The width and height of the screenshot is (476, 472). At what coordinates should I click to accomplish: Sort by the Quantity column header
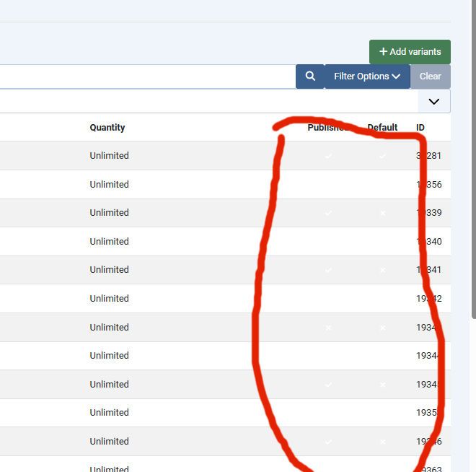tap(107, 127)
